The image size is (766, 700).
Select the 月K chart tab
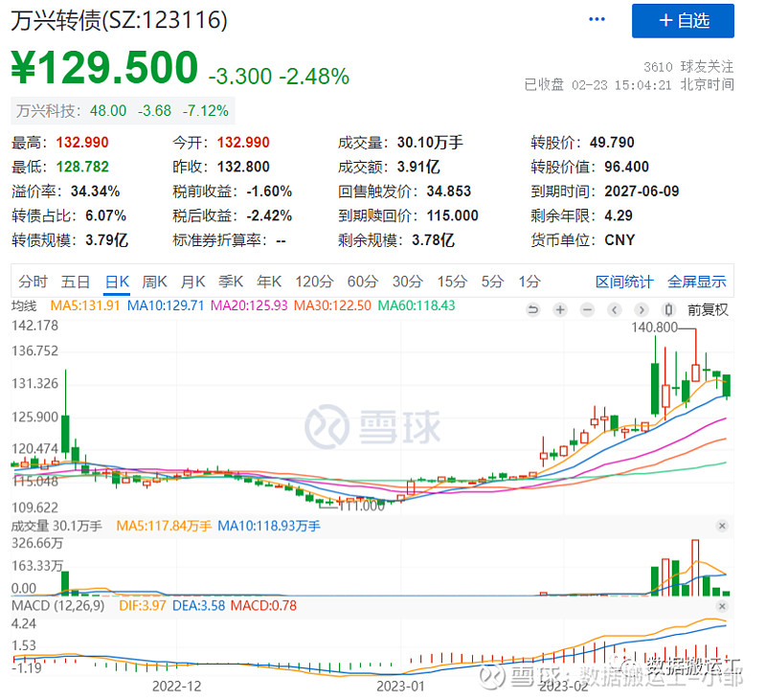tap(192, 282)
